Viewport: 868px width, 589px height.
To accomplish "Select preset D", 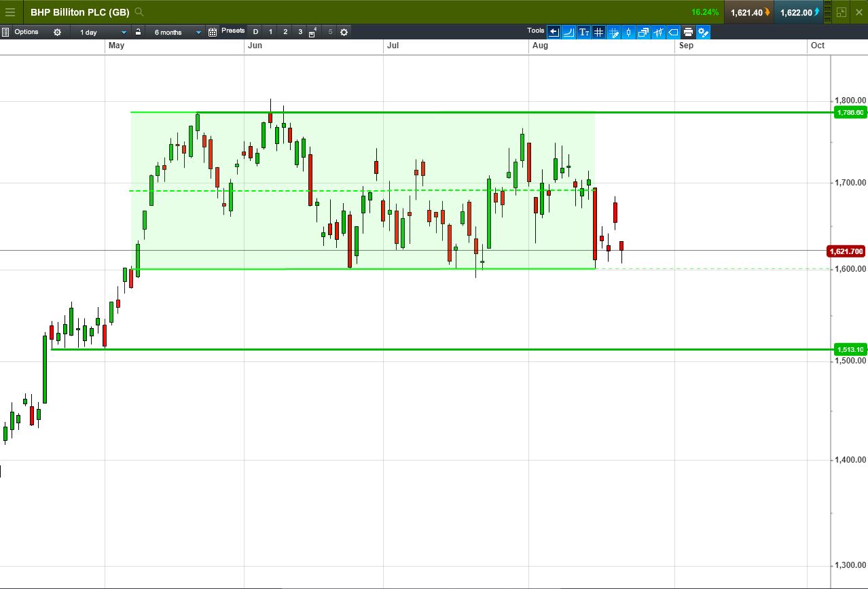I will coord(255,32).
